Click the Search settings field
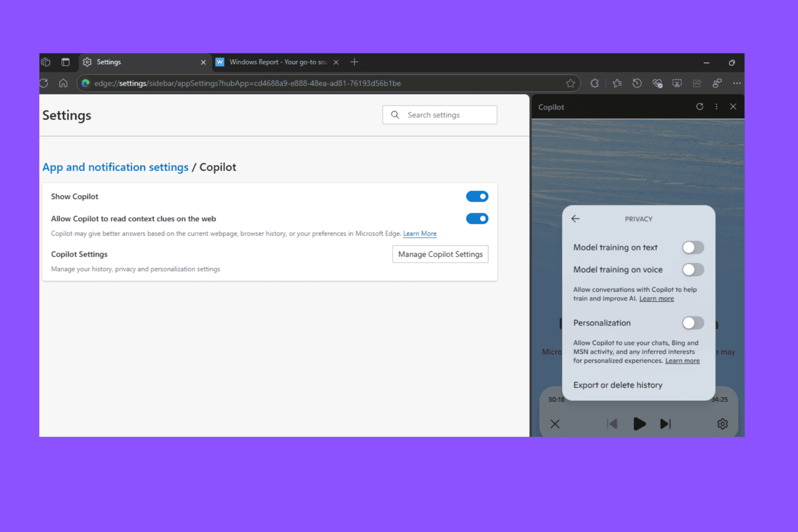Screen dimensions: 798x532 (x=440, y=115)
